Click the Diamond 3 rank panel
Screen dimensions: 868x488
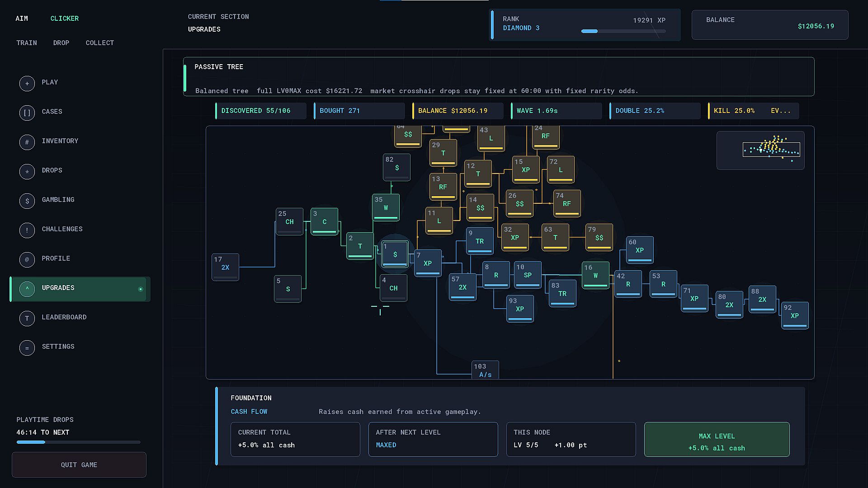pos(586,25)
